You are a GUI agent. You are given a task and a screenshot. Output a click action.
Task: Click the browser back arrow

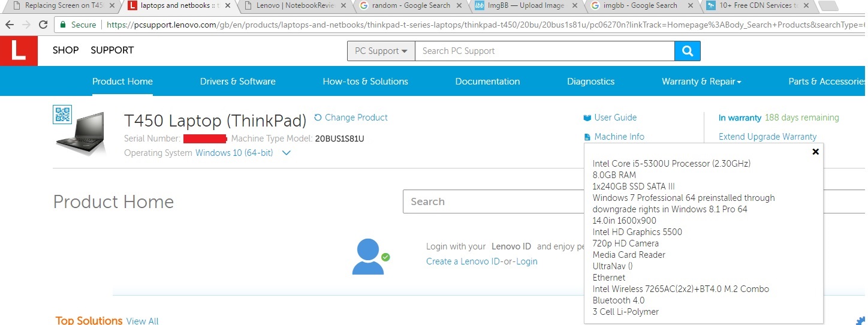(10, 25)
